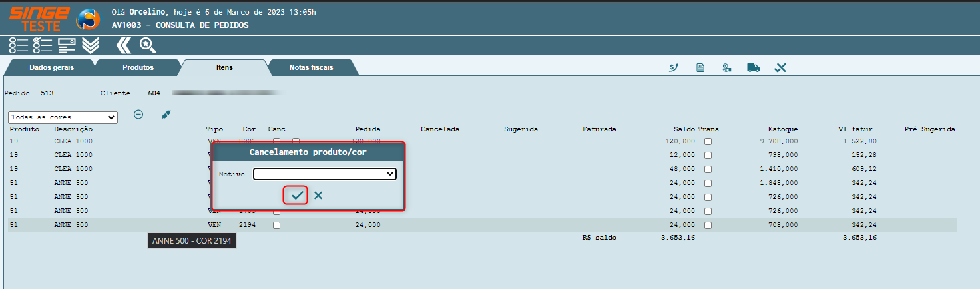Click the crossed tools icon
The height and width of the screenshot is (289, 980).
(780, 68)
